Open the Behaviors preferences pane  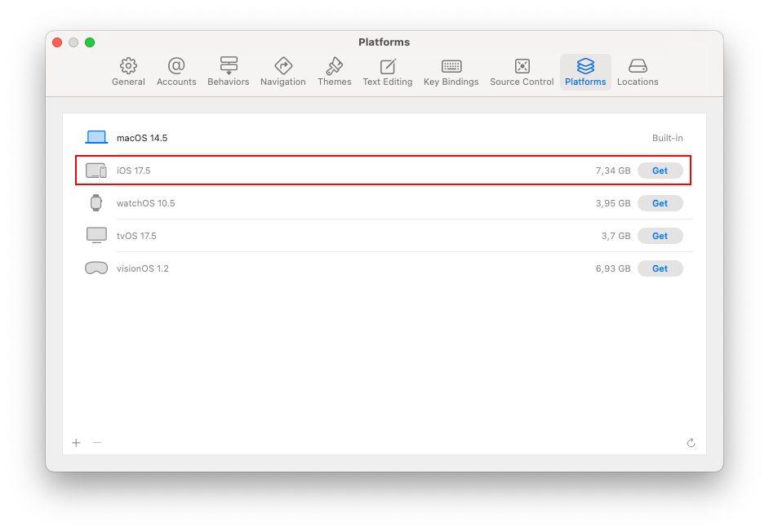coord(228,72)
